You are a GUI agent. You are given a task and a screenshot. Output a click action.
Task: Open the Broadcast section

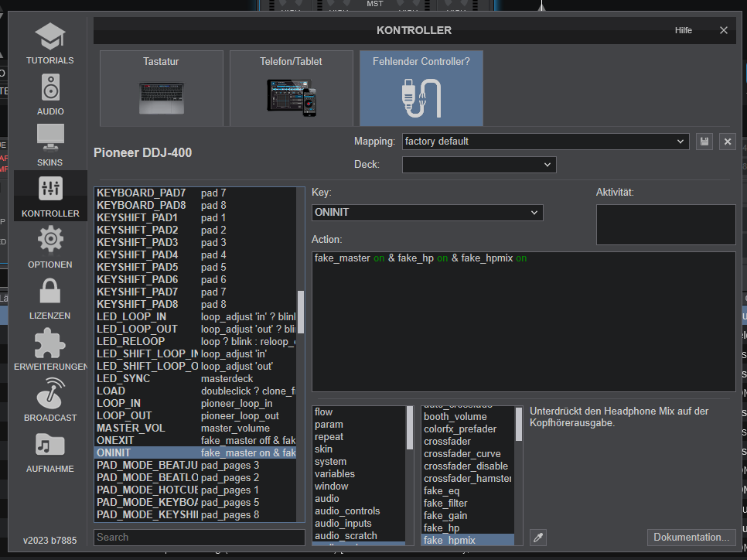tap(50, 401)
